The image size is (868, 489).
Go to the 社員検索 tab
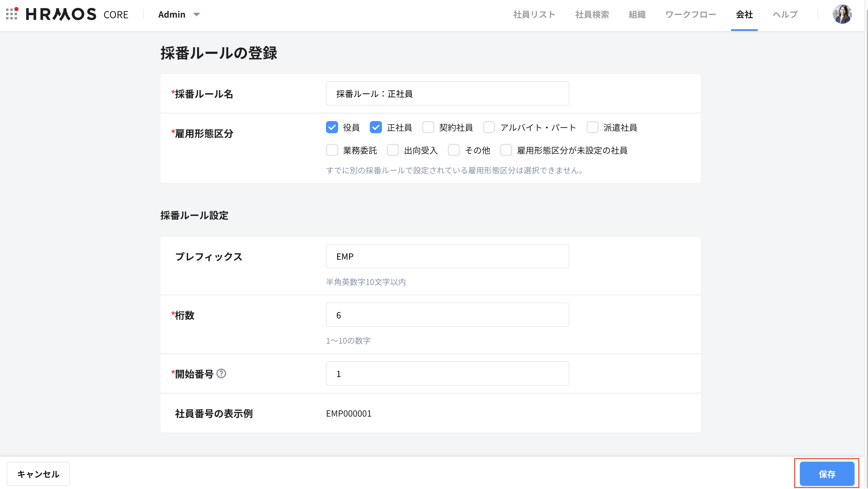592,15
